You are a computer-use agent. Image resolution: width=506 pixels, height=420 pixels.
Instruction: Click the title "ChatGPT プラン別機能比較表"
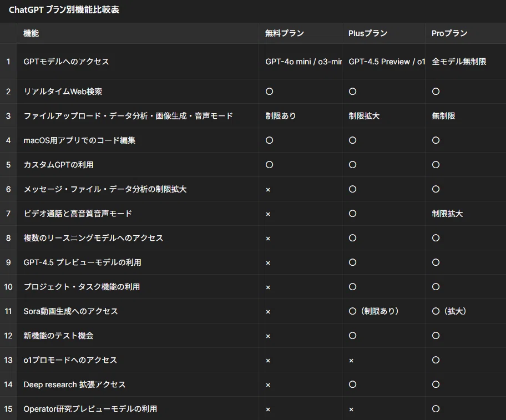pyautogui.click(x=64, y=9)
